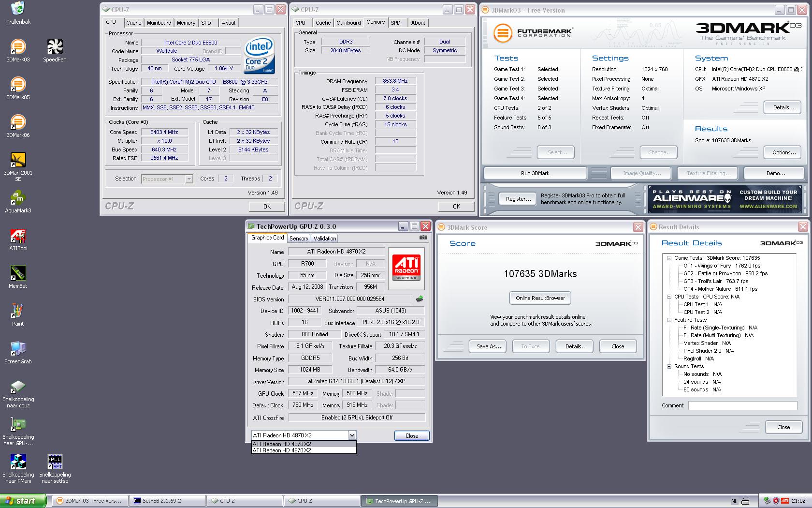Select first ATI Radeon HD 4870 X2 list entry
This screenshot has width=812, height=508.
pos(304,444)
